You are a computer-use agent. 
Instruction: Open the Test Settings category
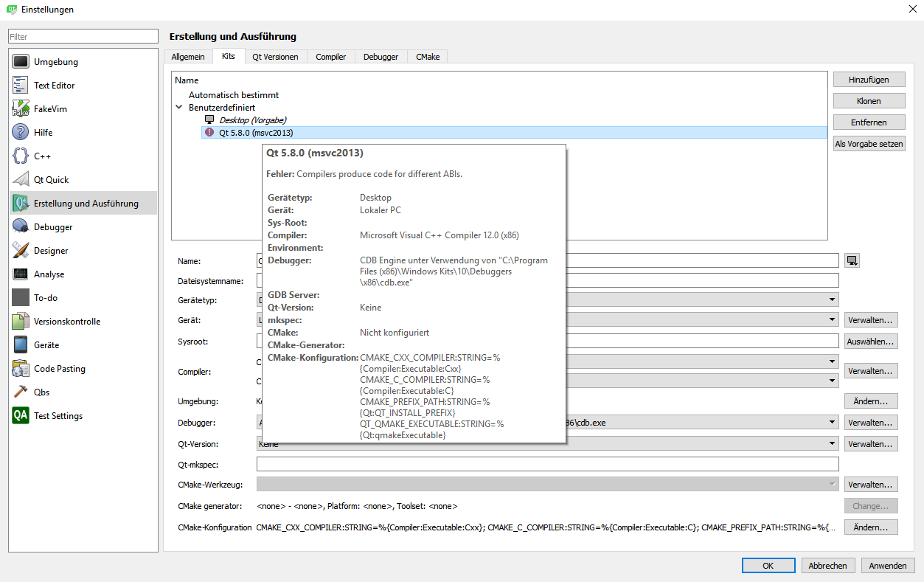click(x=58, y=416)
